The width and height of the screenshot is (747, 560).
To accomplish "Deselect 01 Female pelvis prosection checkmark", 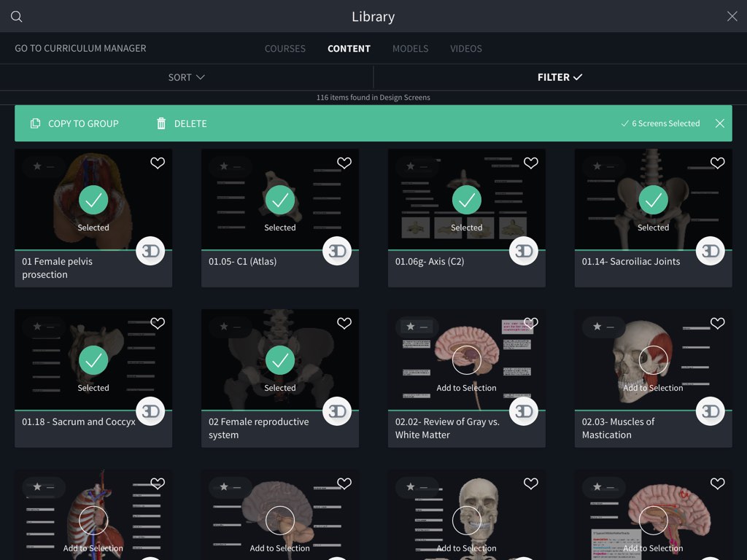I will (93, 200).
